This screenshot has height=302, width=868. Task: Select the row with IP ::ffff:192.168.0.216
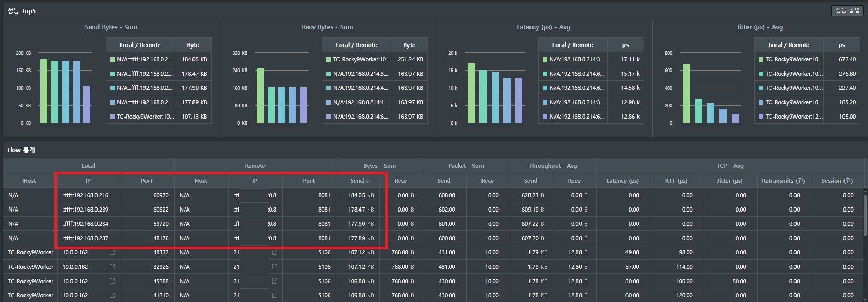pyautogui.click(x=433, y=195)
